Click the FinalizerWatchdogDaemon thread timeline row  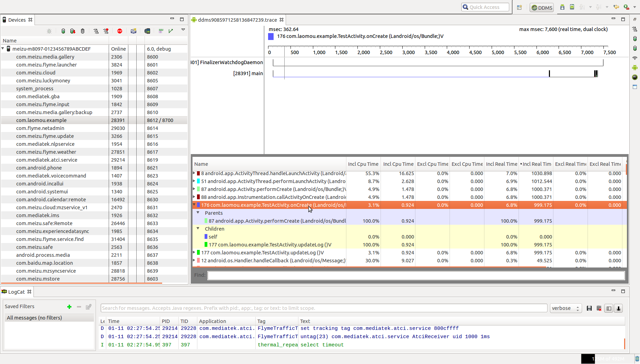[438, 62]
